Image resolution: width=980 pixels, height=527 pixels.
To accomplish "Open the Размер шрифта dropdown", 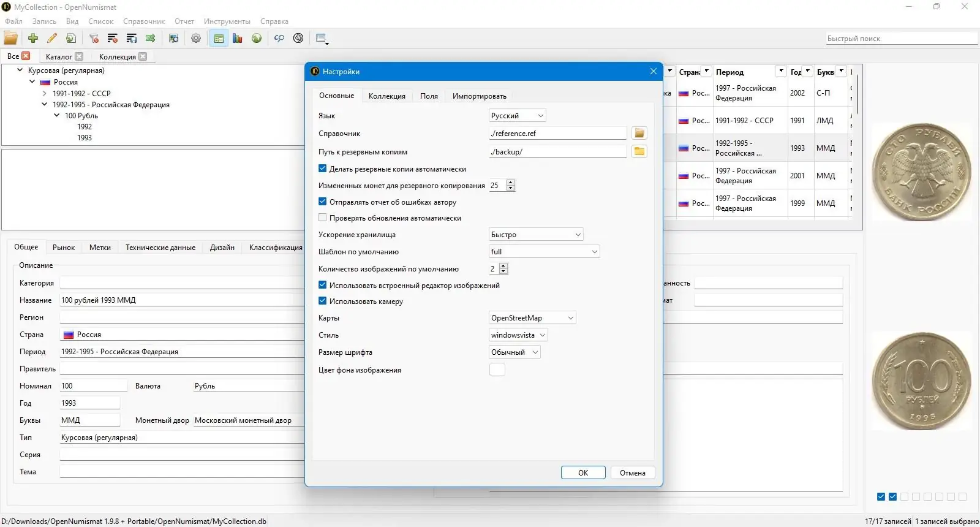I will 514,352.
